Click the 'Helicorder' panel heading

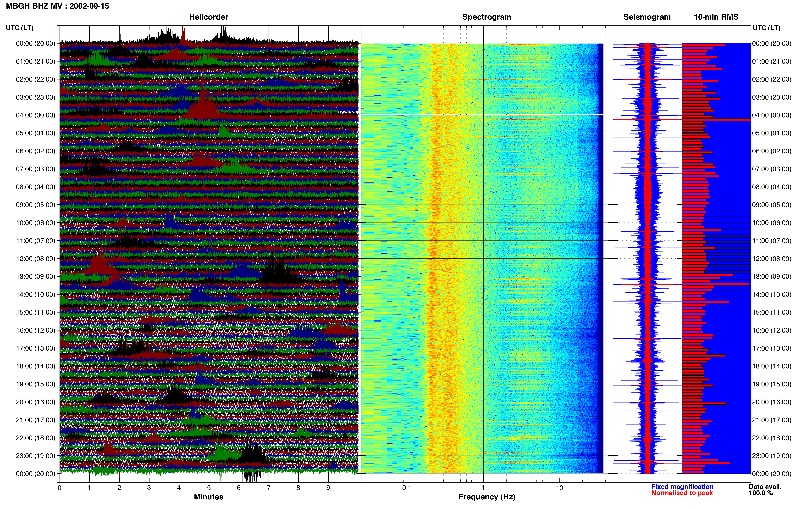(x=209, y=17)
